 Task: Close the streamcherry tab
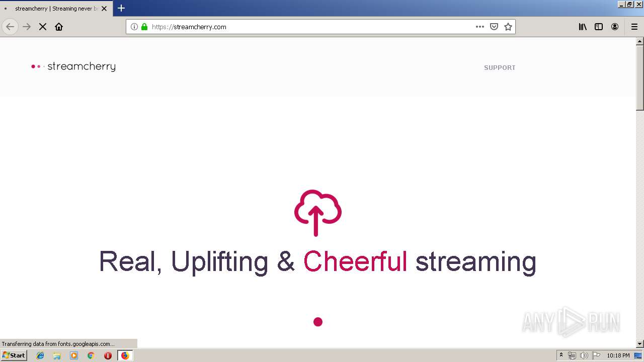point(104,9)
